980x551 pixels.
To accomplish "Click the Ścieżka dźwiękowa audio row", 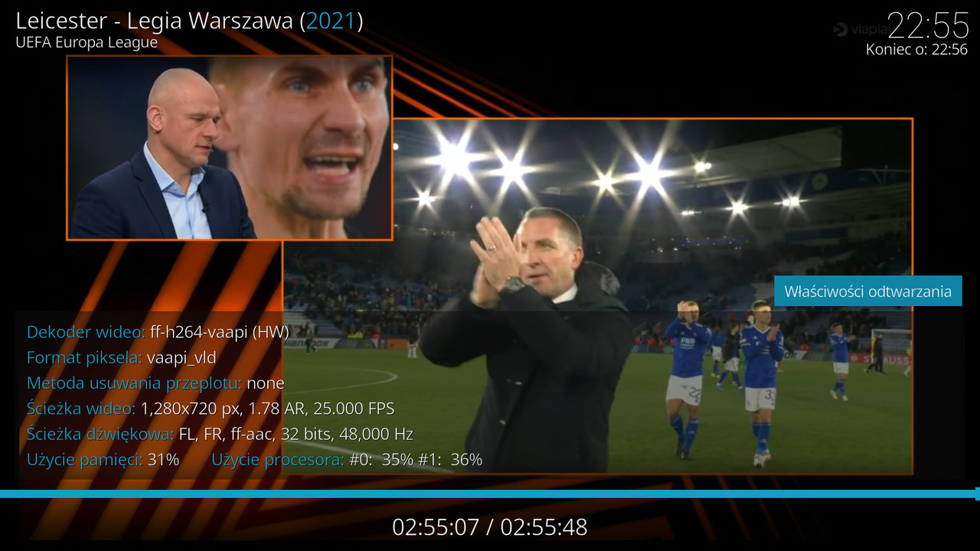I will (220, 434).
